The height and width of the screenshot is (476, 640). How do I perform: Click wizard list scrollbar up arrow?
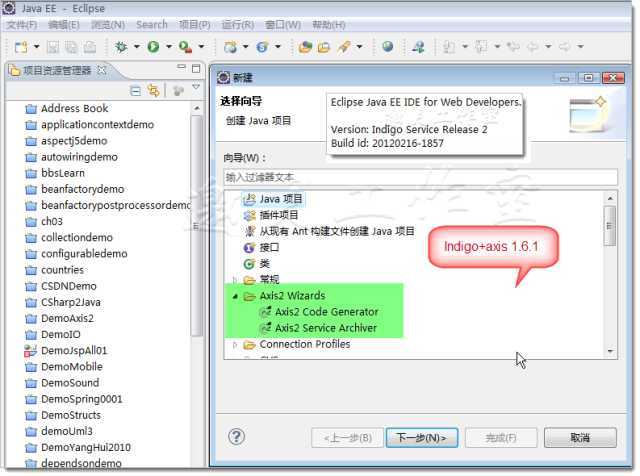point(610,198)
